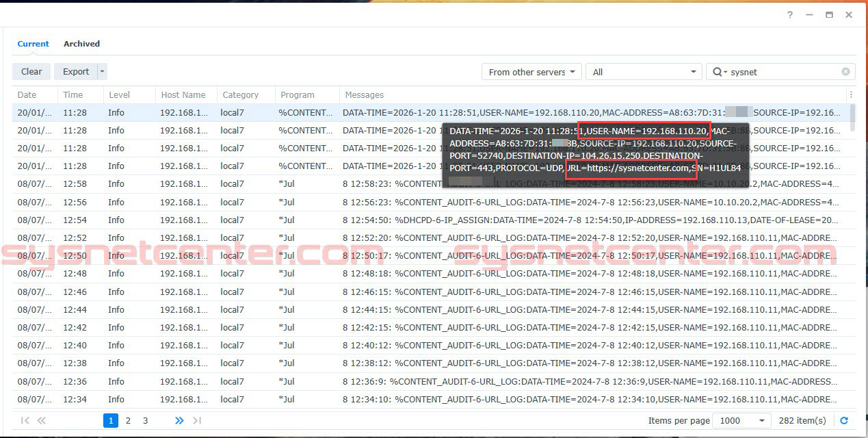Click the help question mark icon
The image size is (868, 438).
(x=790, y=15)
